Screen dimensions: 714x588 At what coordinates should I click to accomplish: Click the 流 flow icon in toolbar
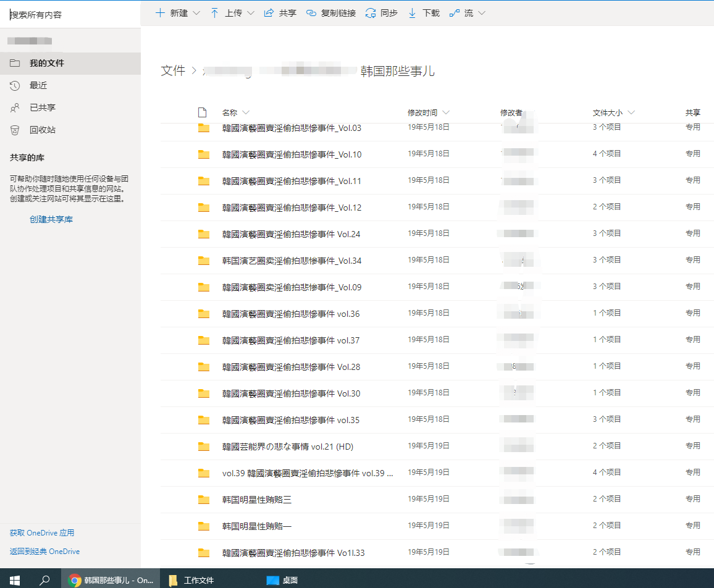(x=455, y=13)
